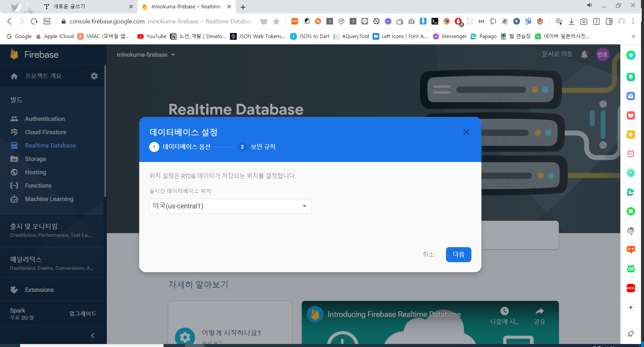Click the Firebase logo icon

point(14,54)
